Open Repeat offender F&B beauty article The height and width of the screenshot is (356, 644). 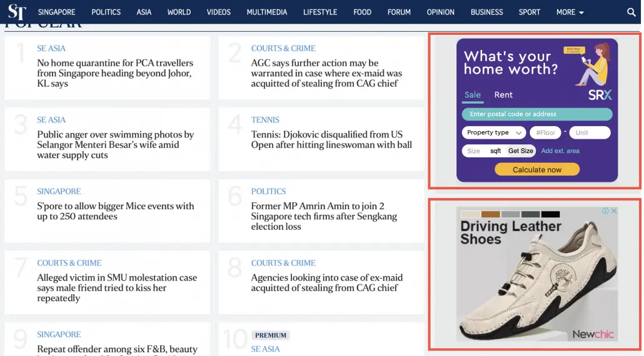click(x=117, y=349)
